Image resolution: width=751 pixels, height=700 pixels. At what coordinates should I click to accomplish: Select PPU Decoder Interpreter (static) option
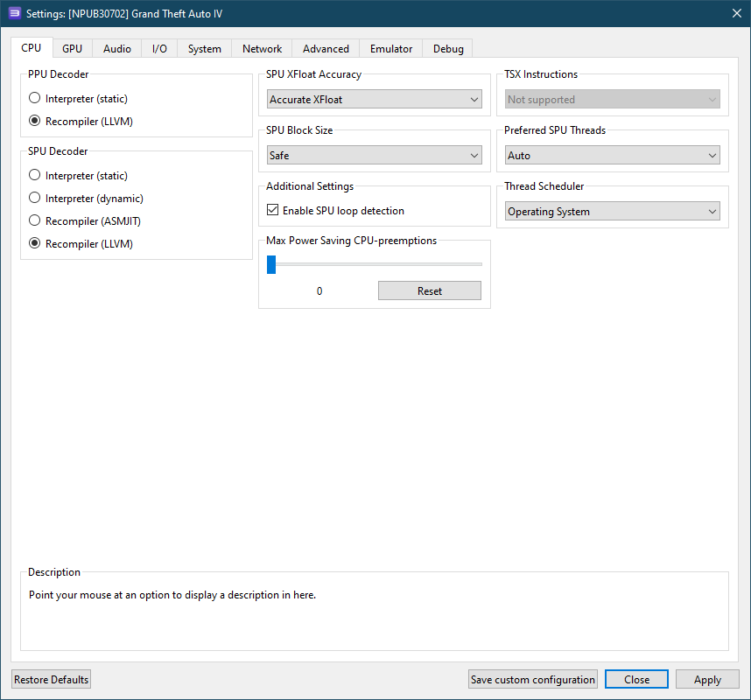coord(35,99)
